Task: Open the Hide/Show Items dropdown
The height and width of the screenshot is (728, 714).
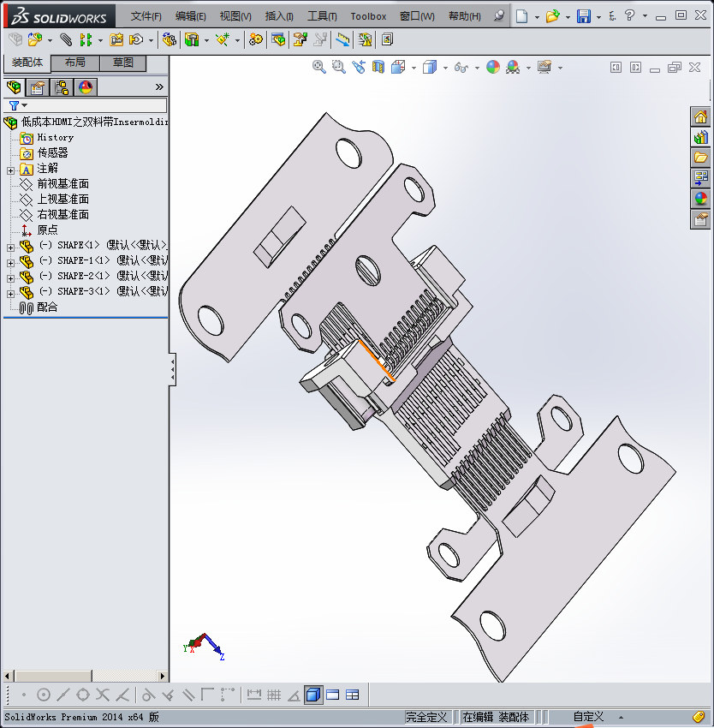Action: [477, 69]
